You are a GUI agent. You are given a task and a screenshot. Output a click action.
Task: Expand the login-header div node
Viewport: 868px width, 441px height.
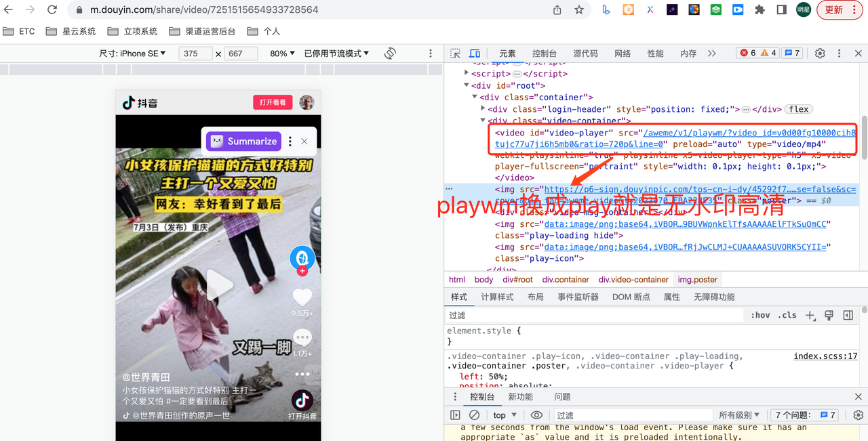(x=483, y=108)
